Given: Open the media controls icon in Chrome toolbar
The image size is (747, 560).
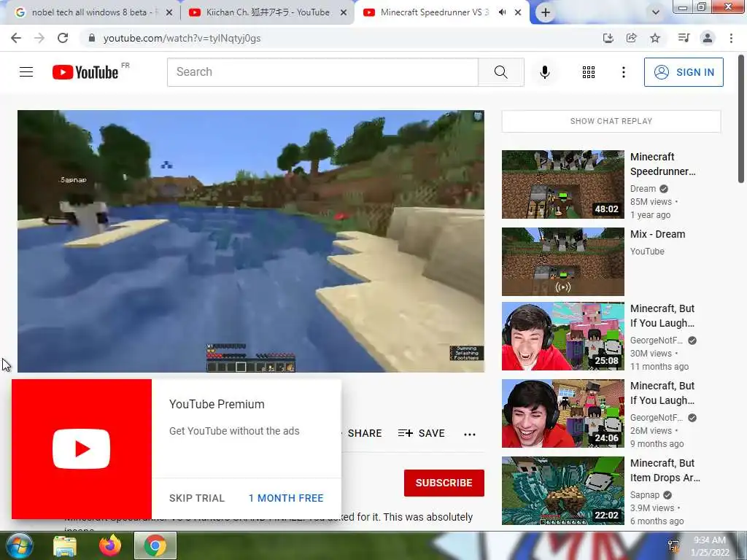Looking at the screenshot, I should 684,38.
